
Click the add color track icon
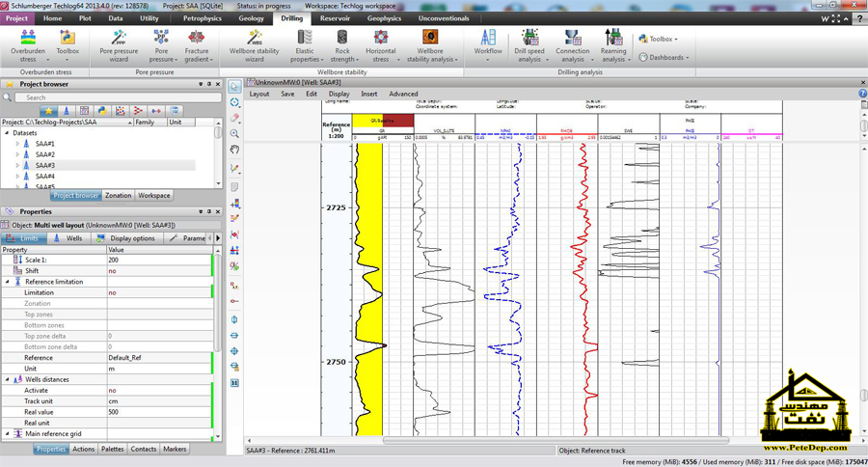click(x=234, y=204)
